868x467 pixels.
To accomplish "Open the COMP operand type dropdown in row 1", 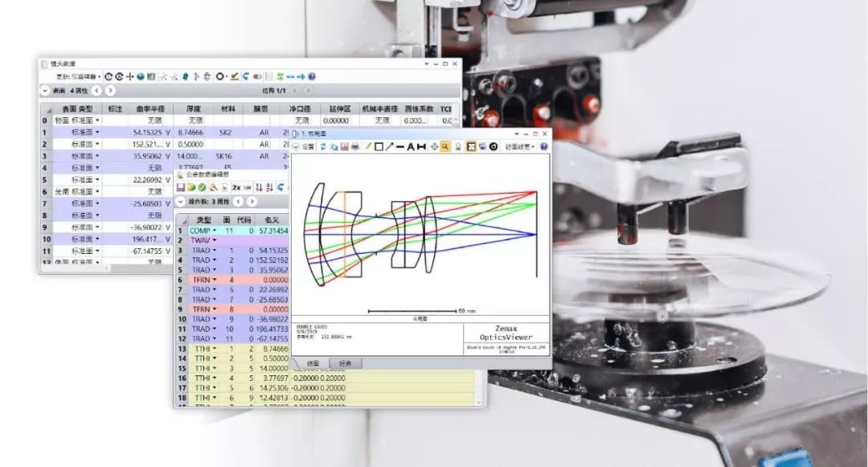I will 214,231.
